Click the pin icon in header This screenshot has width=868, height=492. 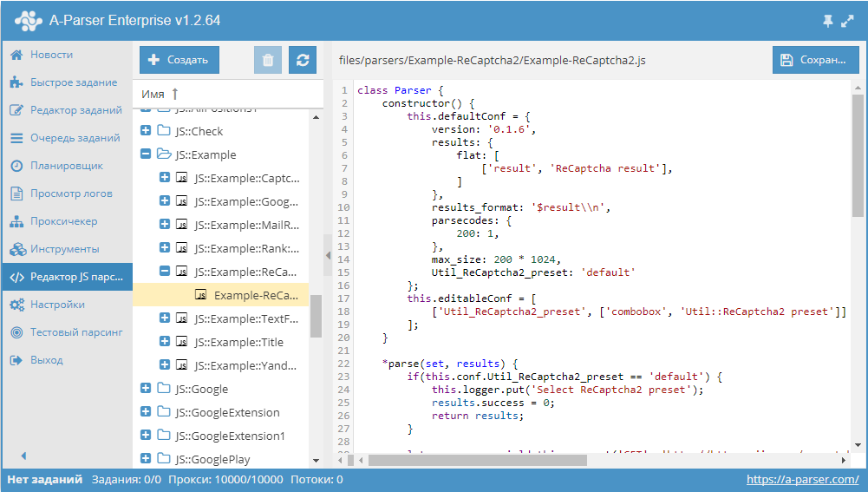(826, 20)
